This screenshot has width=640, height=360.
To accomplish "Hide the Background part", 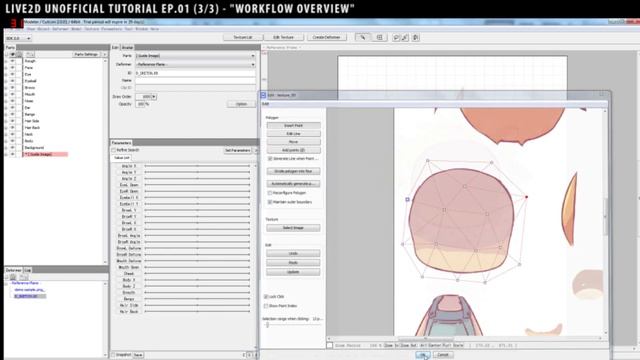I will pyautogui.click(x=12, y=148).
